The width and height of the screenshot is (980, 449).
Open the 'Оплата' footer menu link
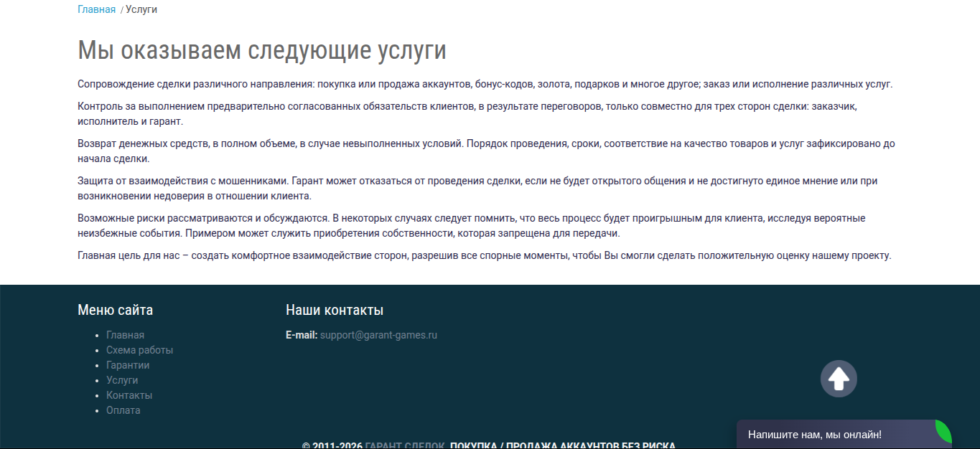tap(123, 410)
